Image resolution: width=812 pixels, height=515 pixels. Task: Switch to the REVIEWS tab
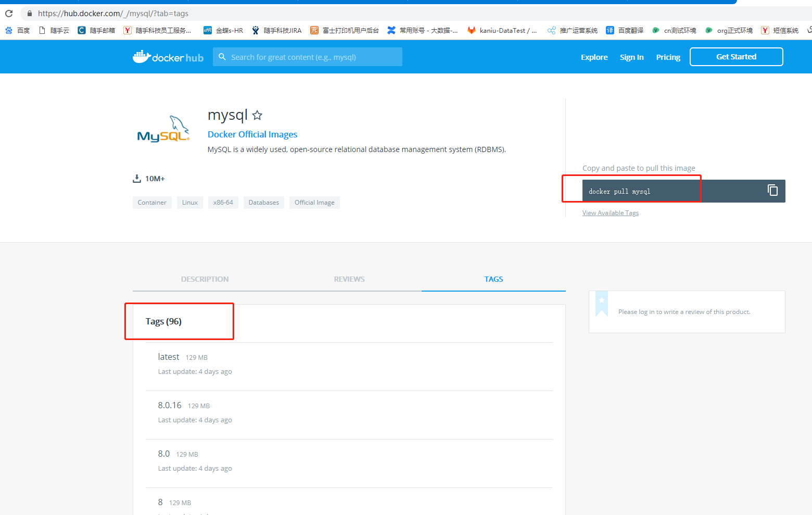[349, 279]
